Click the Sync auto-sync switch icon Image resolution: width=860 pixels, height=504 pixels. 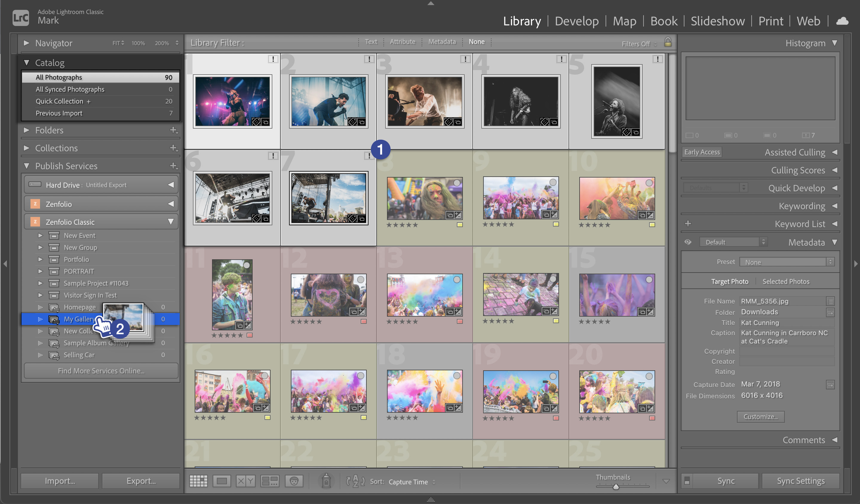(687, 481)
